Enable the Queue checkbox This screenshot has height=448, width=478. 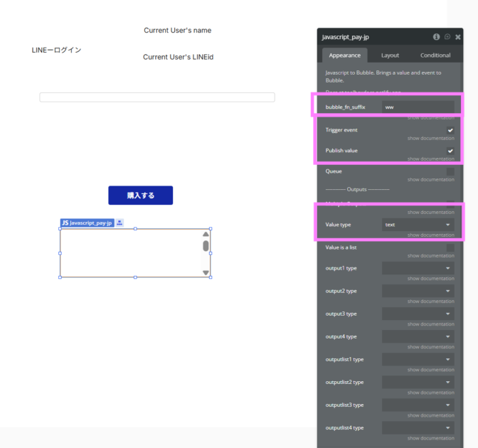pos(450,171)
